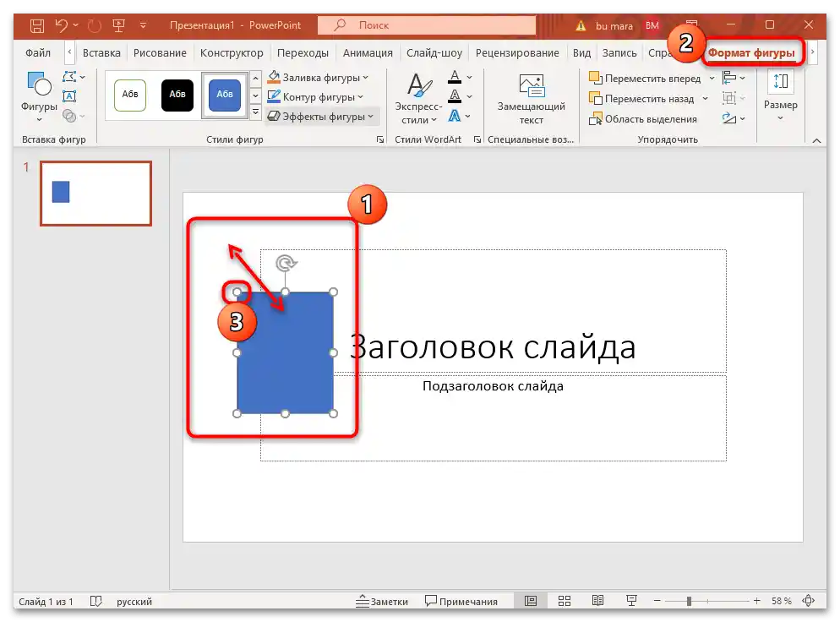Open the undo history dropdown arrow
Image resolution: width=840 pixels, height=622 pixels.
[x=75, y=25]
